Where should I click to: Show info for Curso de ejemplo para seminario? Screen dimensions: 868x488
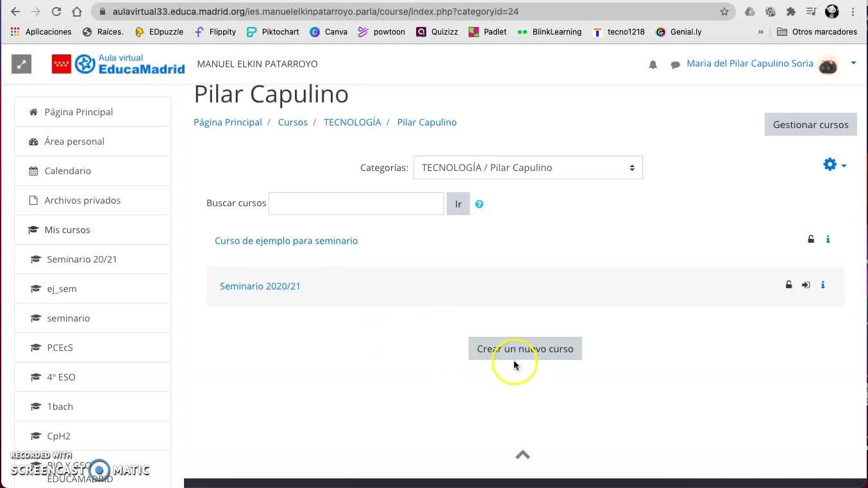(828, 240)
